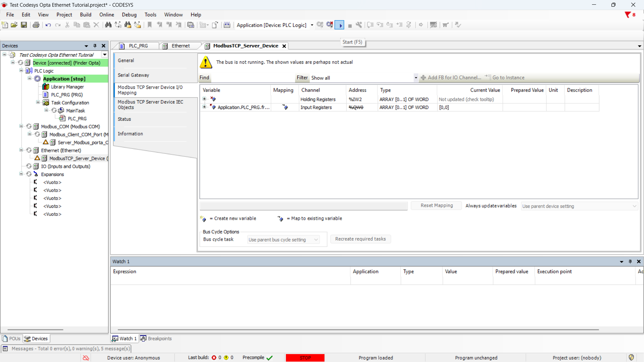This screenshot has height=362, width=644.
Task: Open Bus cycle task dropdown
Action: pyautogui.click(x=316, y=240)
